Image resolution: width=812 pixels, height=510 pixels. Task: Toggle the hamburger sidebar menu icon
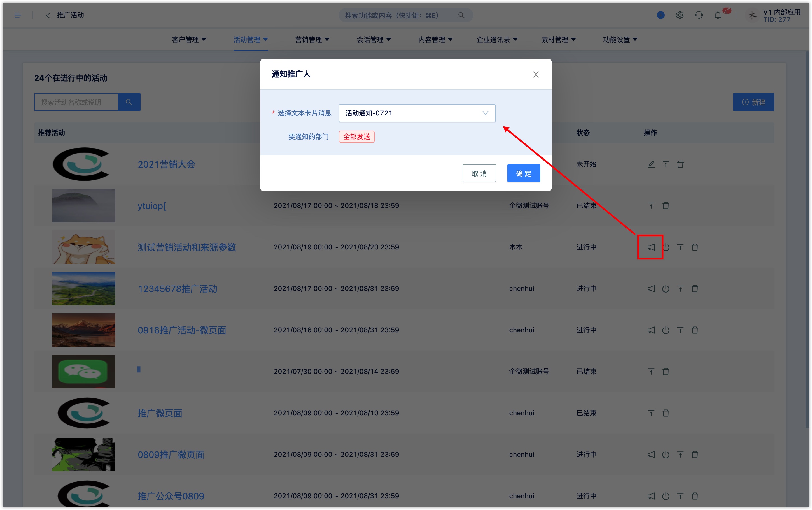pyautogui.click(x=18, y=15)
